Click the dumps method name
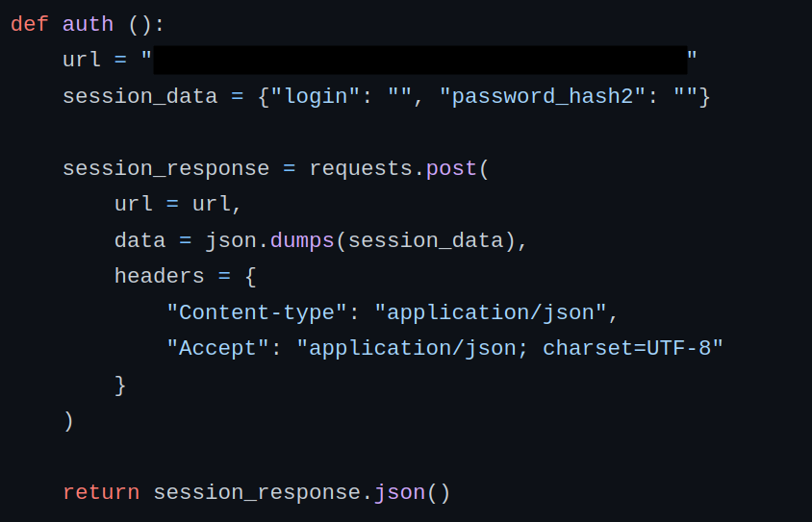The image size is (812, 522). point(302,240)
